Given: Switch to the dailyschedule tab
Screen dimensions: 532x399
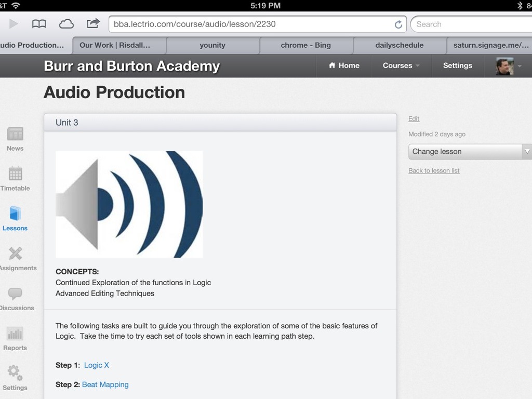Looking at the screenshot, I should point(399,45).
